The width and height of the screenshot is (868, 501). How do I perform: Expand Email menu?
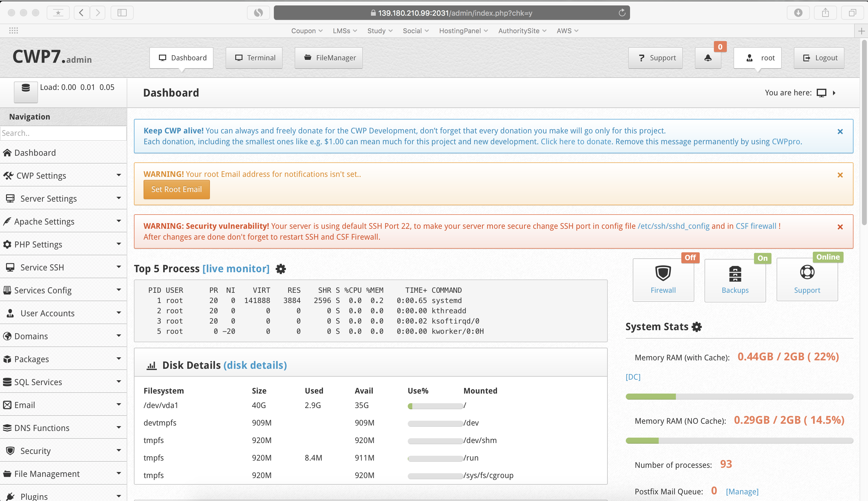point(63,405)
